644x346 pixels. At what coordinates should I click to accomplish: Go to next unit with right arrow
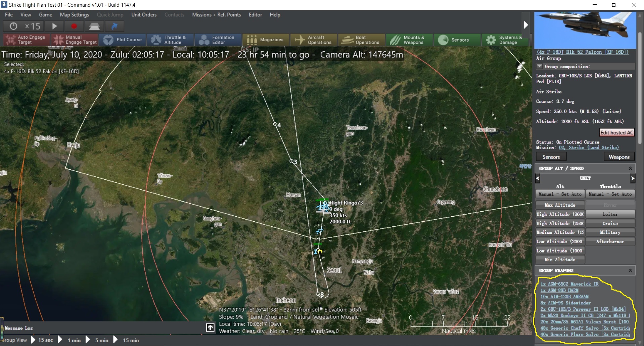pyautogui.click(x=633, y=178)
